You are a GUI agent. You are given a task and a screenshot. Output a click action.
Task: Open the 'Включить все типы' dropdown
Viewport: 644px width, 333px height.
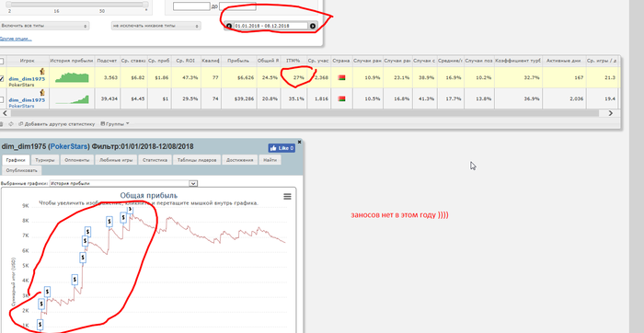(x=44, y=26)
